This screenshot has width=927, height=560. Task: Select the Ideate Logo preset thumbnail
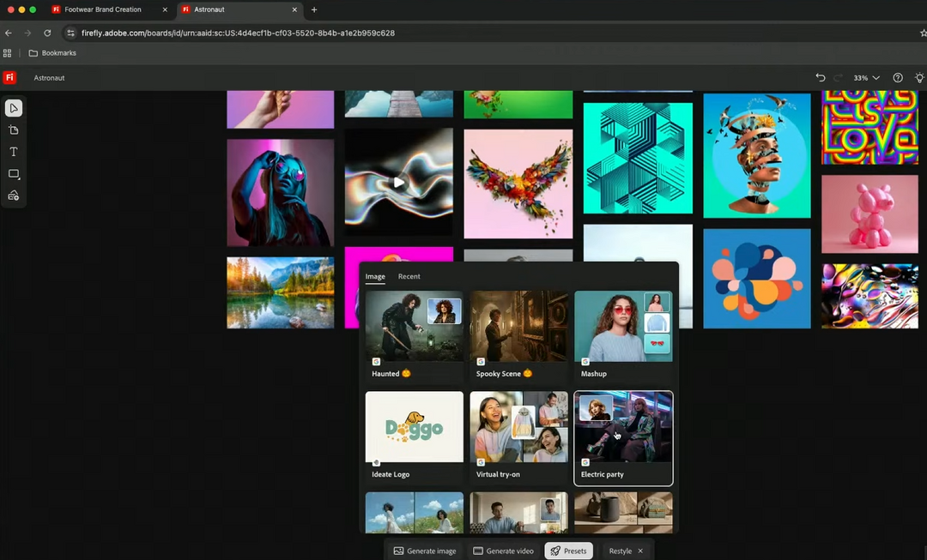(x=414, y=428)
